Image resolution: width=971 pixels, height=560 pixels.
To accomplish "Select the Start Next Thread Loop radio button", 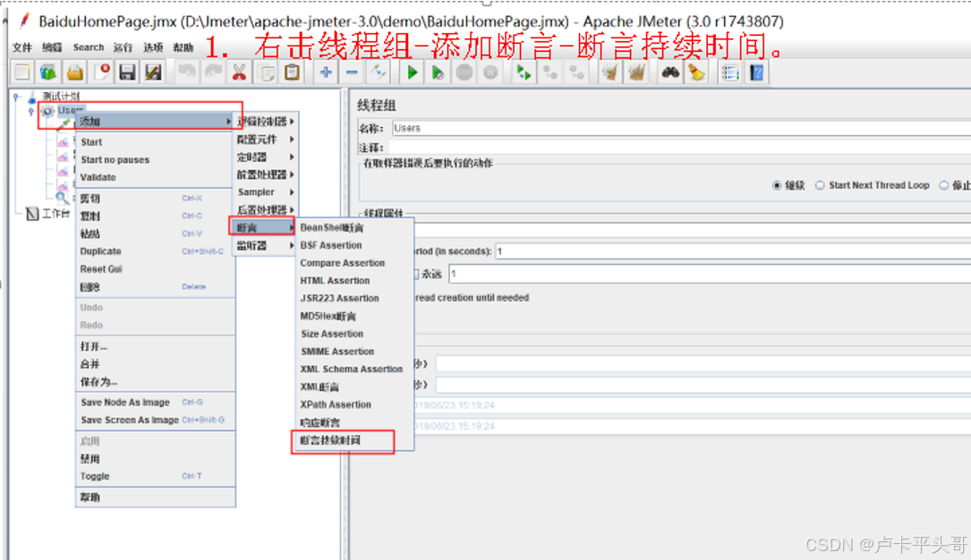I will coord(820,185).
